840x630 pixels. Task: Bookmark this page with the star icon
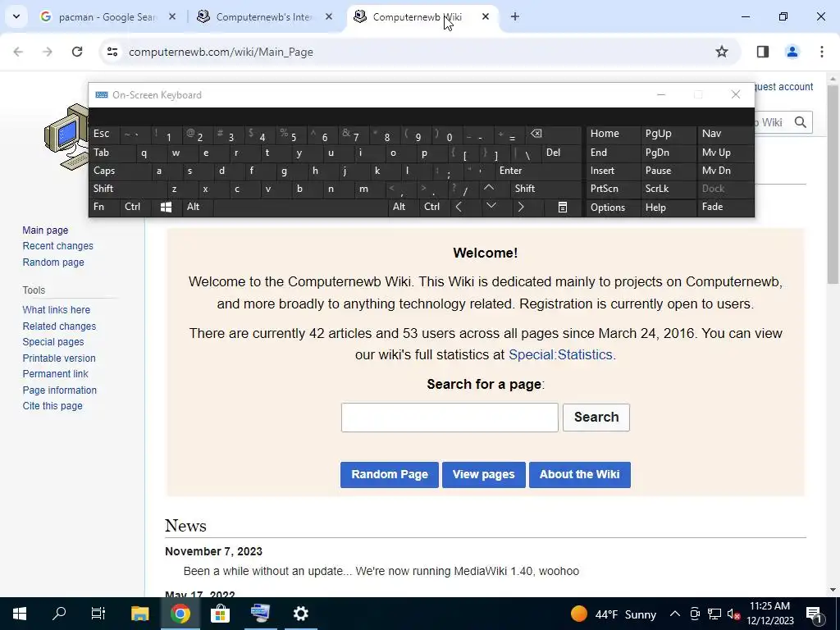pyautogui.click(x=722, y=52)
